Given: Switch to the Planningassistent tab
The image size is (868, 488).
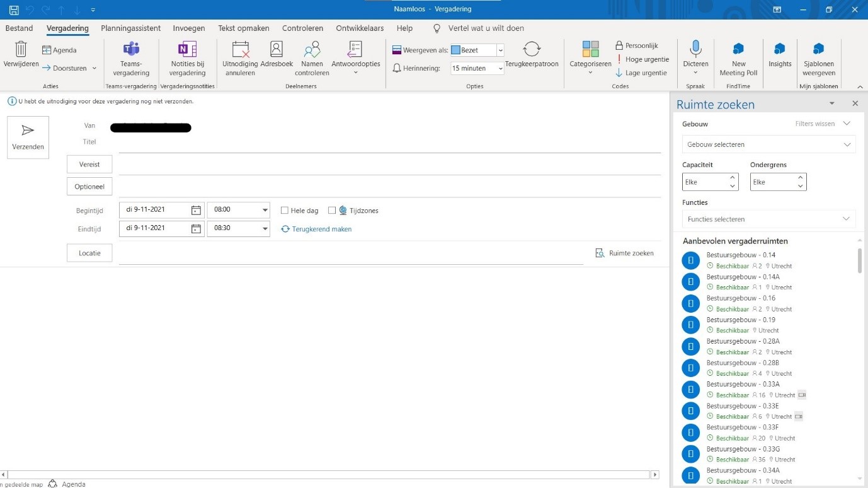Looking at the screenshot, I should pos(130,28).
